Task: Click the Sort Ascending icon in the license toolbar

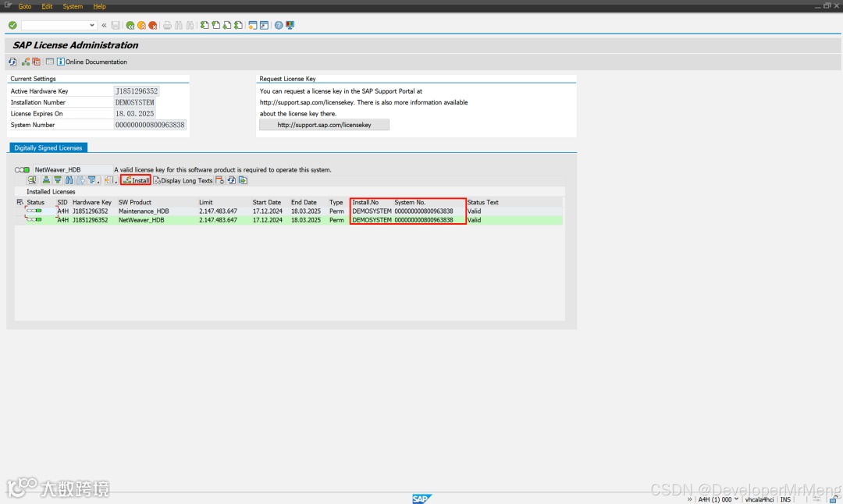Action: pos(46,180)
